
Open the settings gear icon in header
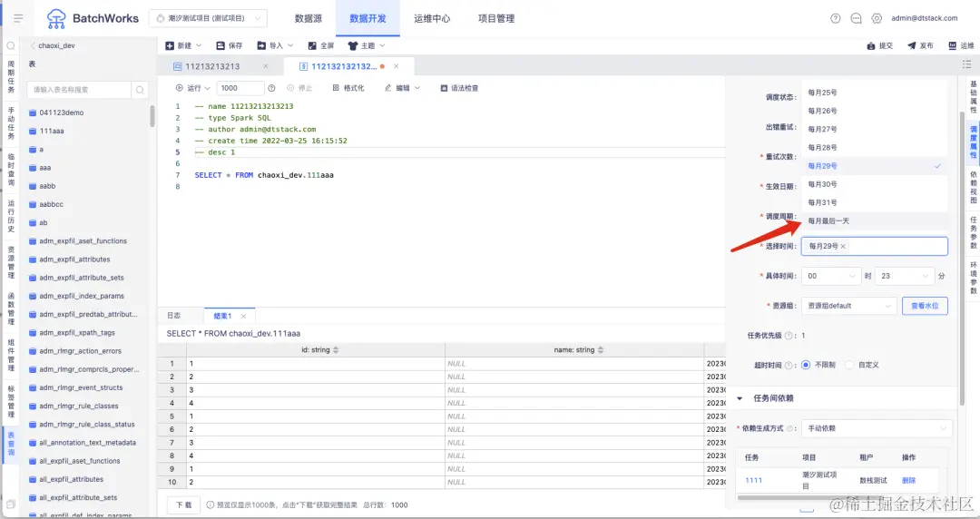point(877,18)
